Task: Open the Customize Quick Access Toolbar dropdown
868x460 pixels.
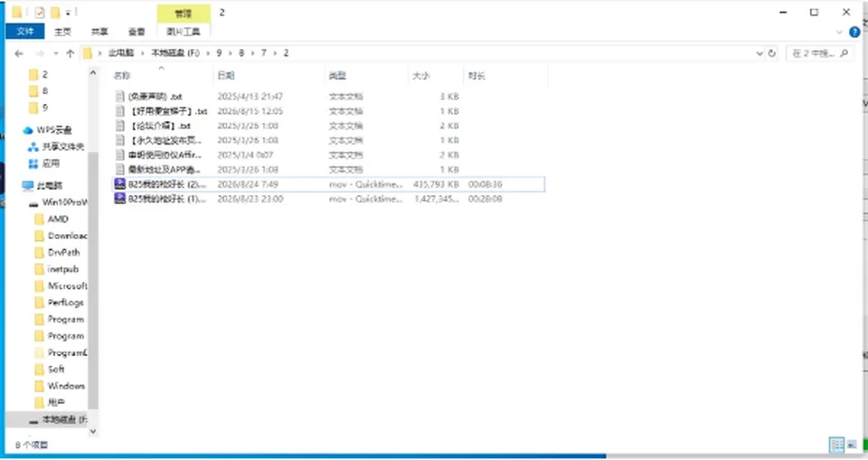Action: pos(68,12)
